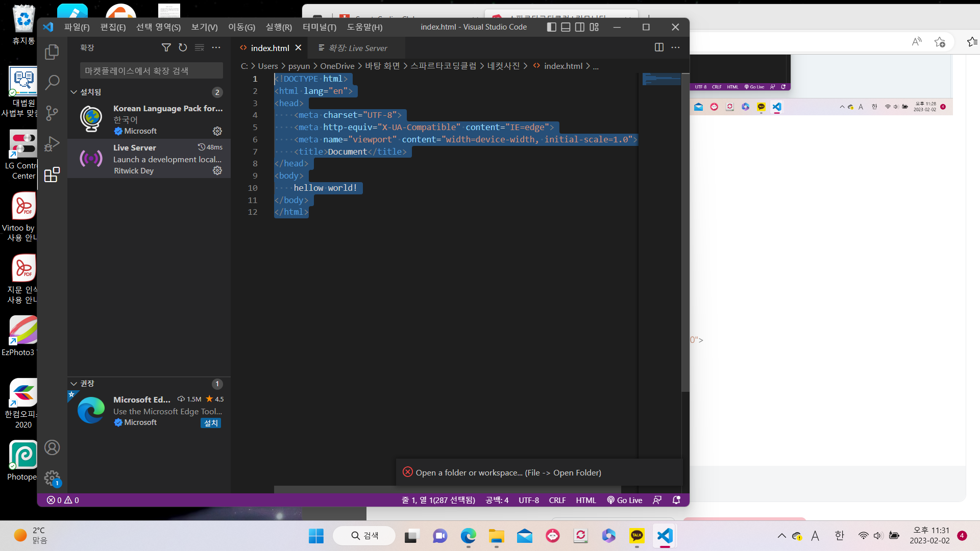Viewport: 980px width, 551px height.
Task: Open 도움말(H) help menu
Action: (364, 27)
